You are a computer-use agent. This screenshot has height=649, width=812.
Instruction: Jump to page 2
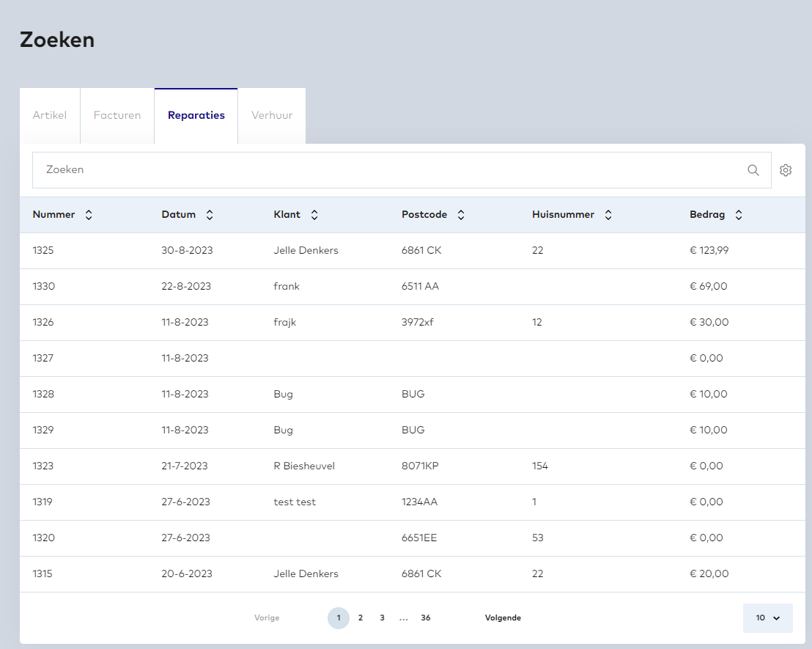[x=361, y=618]
